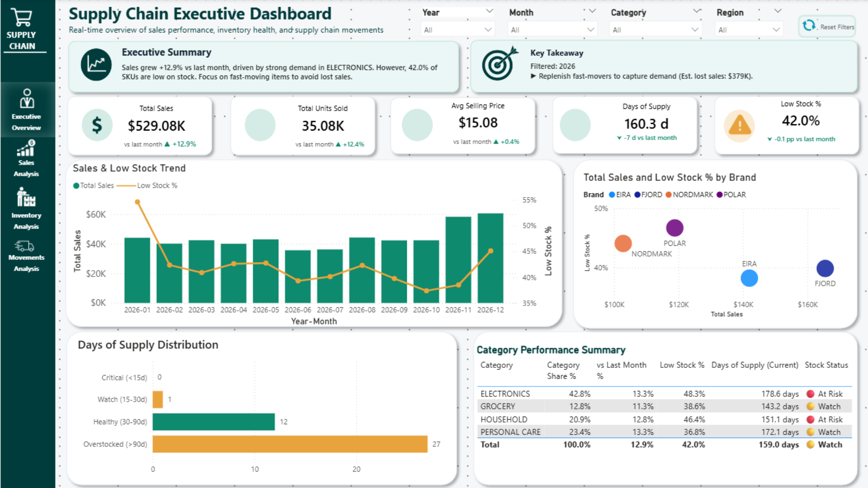Toggle the EIRA brand legend item
The height and width of the screenshot is (488, 868).
(619, 195)
